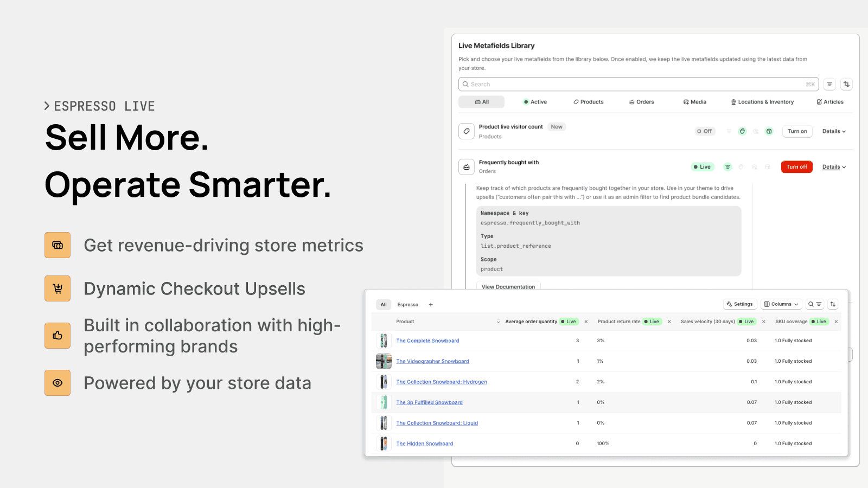Turn on Product live visitor count

pos(797,131)
